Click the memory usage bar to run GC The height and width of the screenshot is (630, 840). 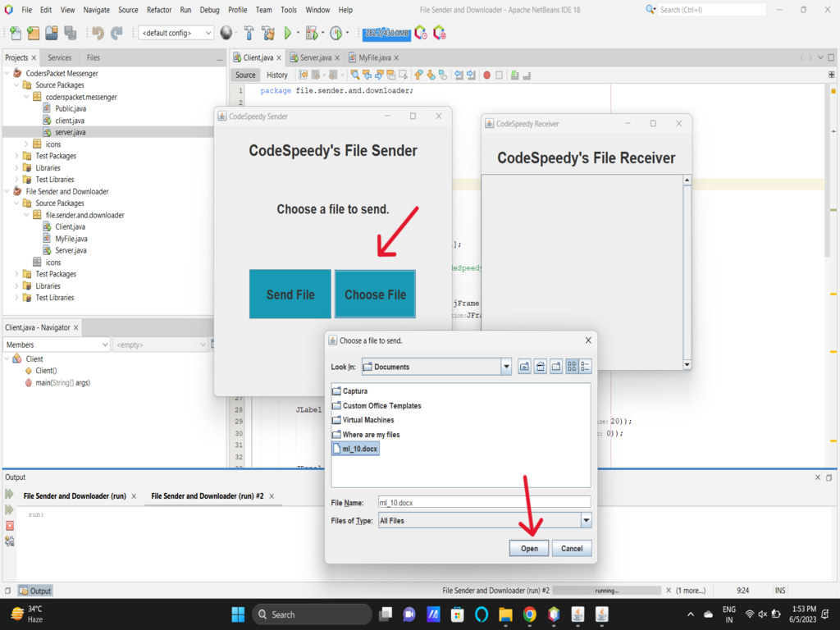[x=387, y=33]
